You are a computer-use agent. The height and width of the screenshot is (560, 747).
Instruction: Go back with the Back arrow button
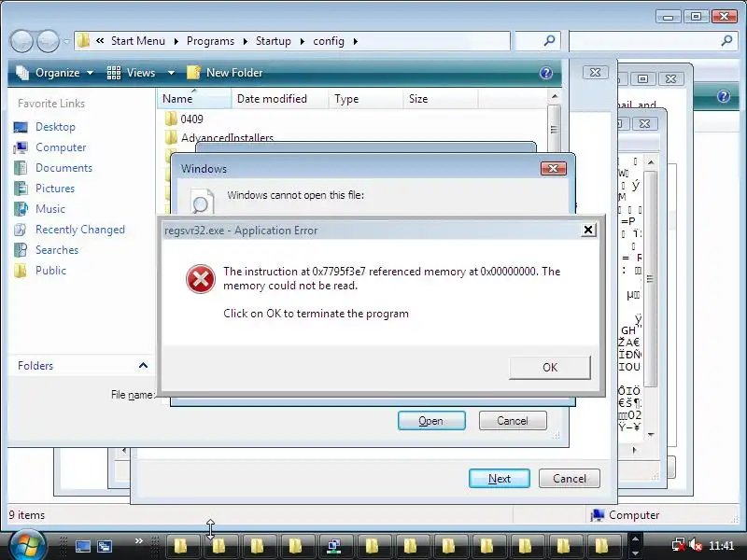point(21,41)
